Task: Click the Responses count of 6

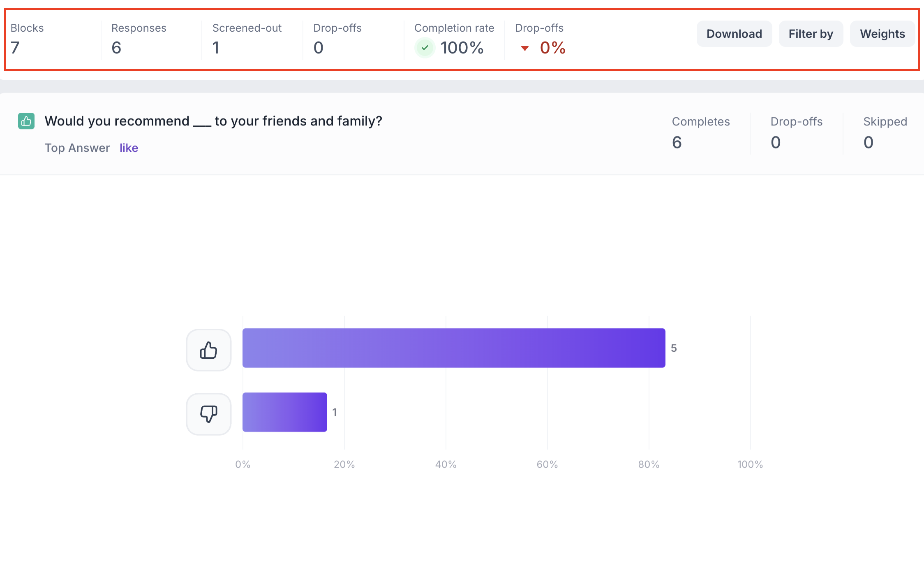Action: [x=116, y=48]
